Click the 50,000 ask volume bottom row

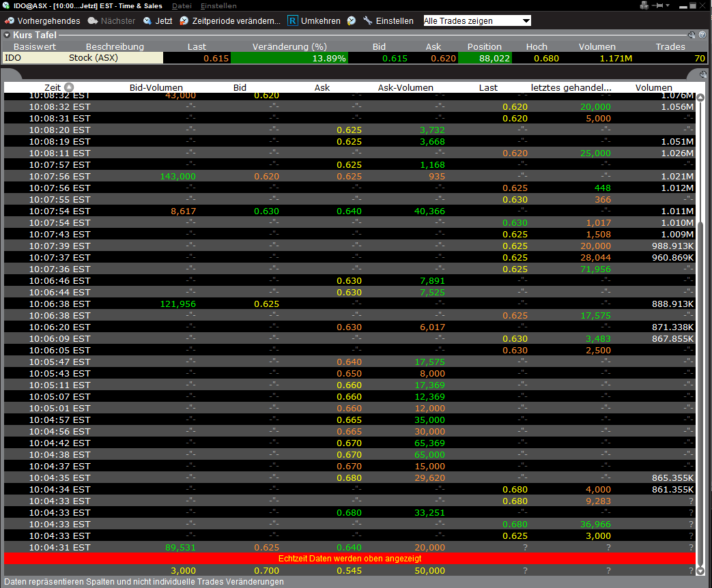pyautogui.click(x=429, y=571)
